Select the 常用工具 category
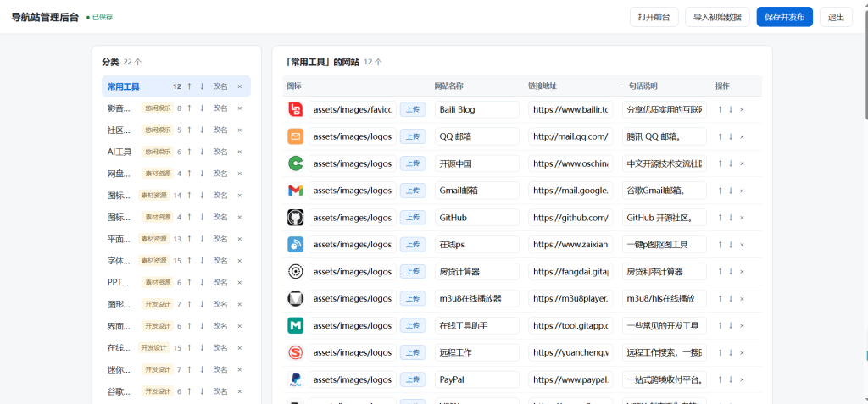 (x=176, y=86)
